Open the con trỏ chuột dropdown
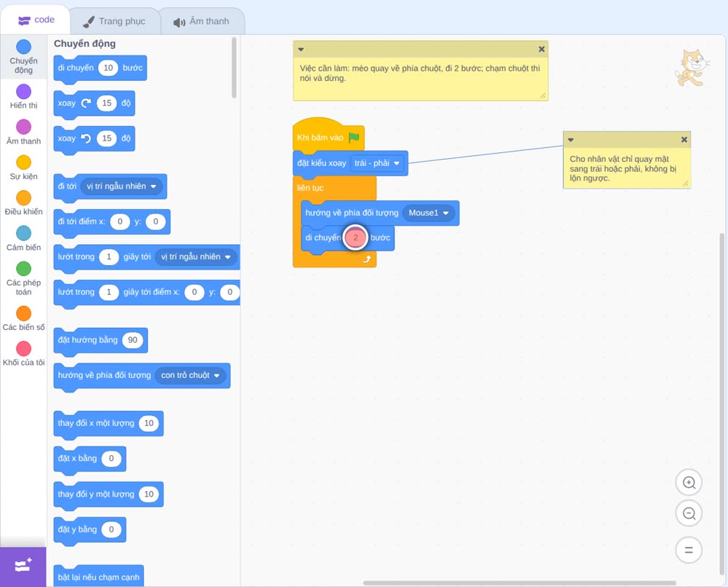 (190, 375)
